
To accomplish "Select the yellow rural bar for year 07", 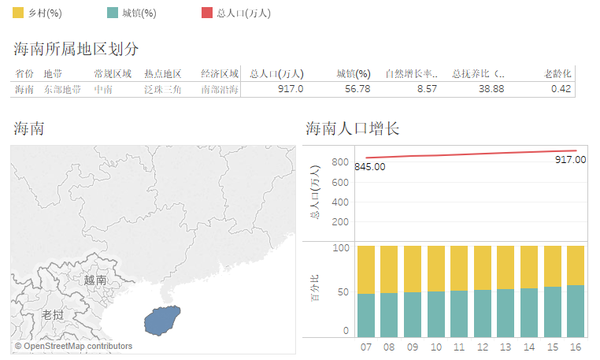I will (366, 270).
